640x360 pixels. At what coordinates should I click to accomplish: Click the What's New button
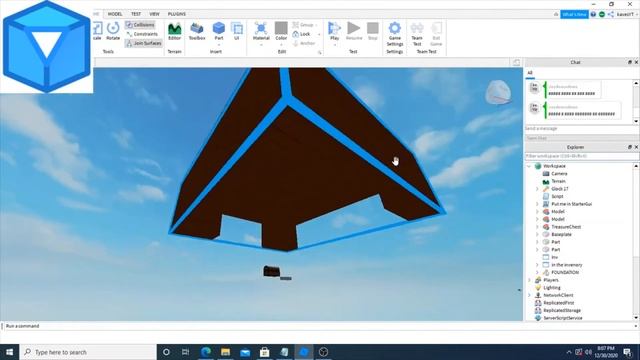tap(574, 14)
